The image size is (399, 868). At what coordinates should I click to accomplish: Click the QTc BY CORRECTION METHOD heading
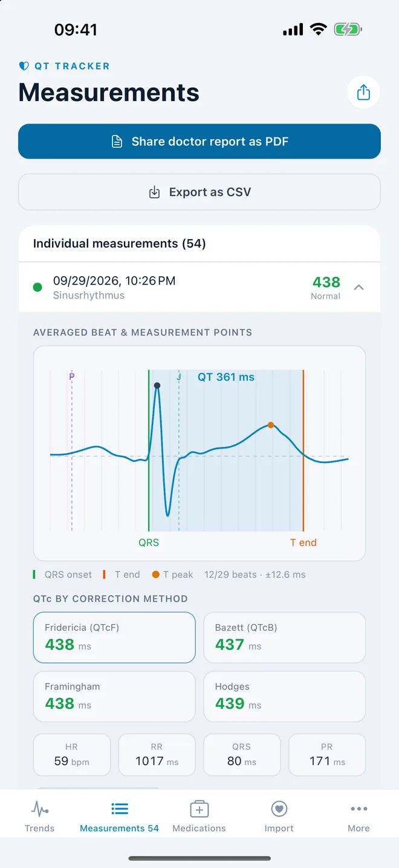pos(111,599)
